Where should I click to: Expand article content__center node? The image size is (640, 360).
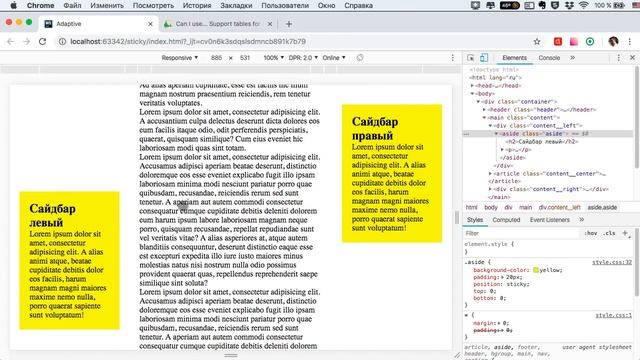491,174
